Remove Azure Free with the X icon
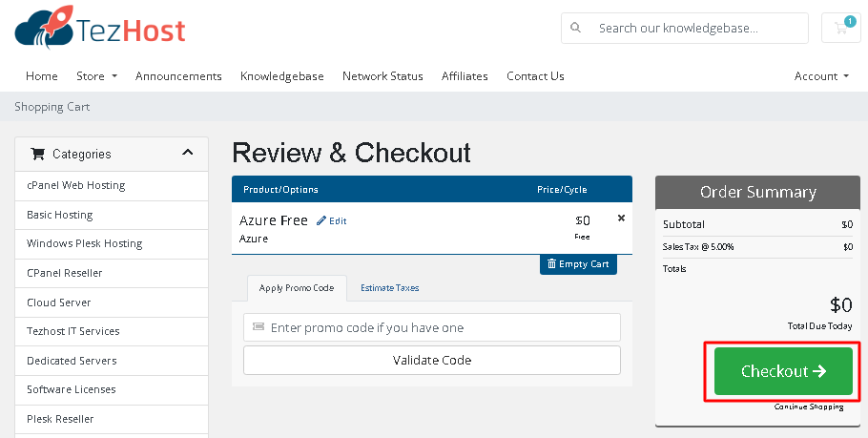This screenshot has height=438, width=868. click(622, 219)
